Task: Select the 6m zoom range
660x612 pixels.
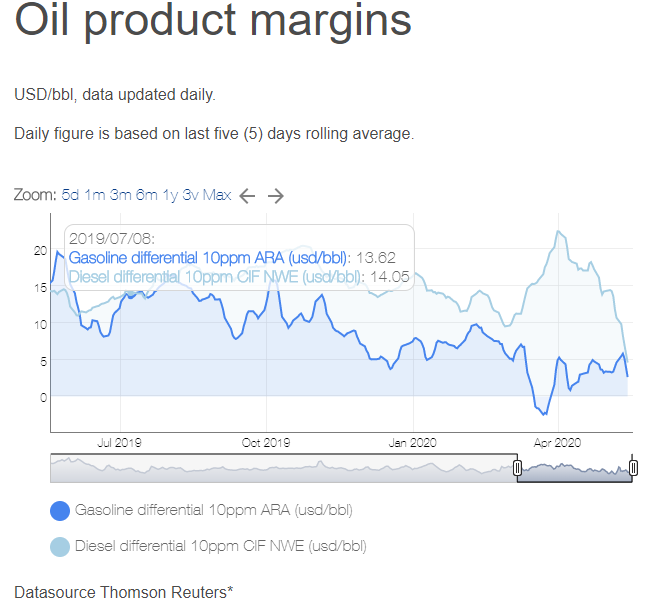Action: [x=146, y=195]
